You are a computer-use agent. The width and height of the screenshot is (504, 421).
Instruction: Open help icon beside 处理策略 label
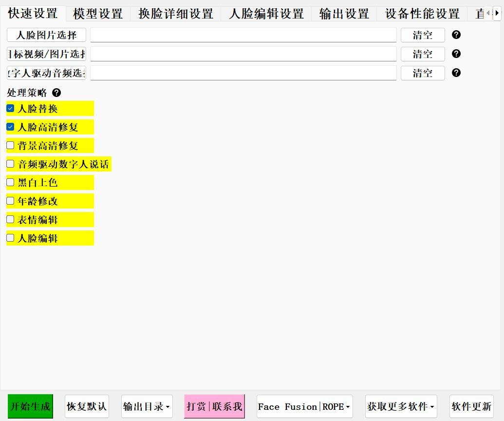56,93
